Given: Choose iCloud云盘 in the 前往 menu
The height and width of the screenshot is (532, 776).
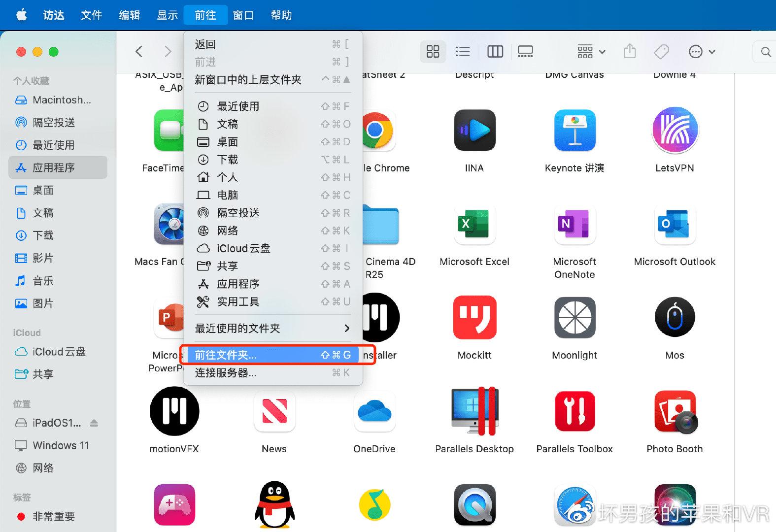Looking at the screenshot, I should tap(273, 248).
